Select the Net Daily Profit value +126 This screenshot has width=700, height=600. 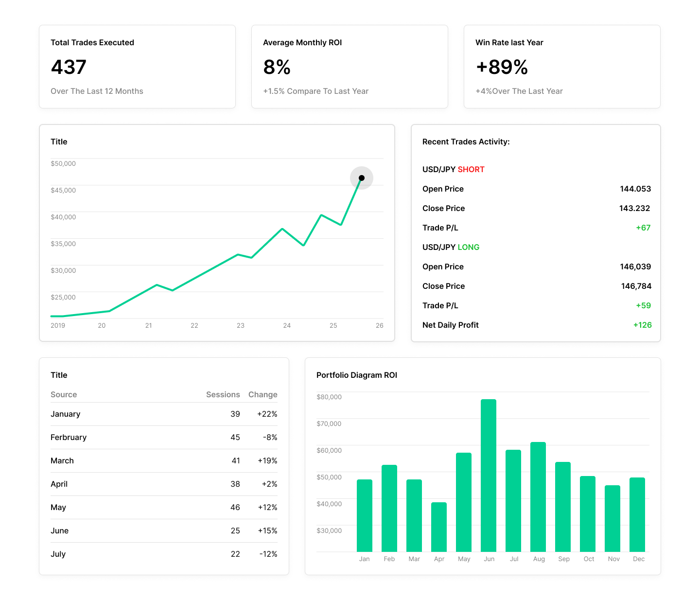click(642, 325)
